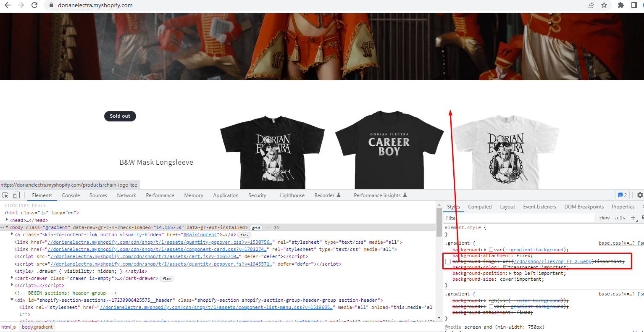Select the Performance tab
The image size is (644, 332).
coord(160,195)
